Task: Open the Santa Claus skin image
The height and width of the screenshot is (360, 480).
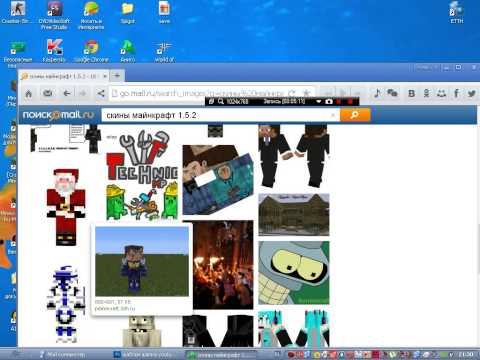Action: 66,207
